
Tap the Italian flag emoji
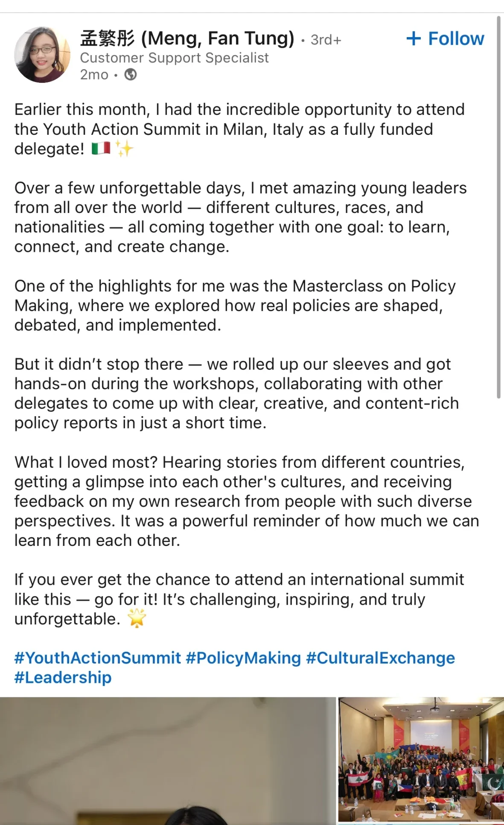tap(101, 149)
